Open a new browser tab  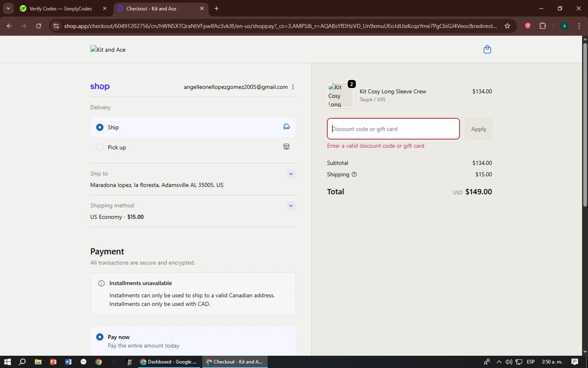(x=216, y=9)
